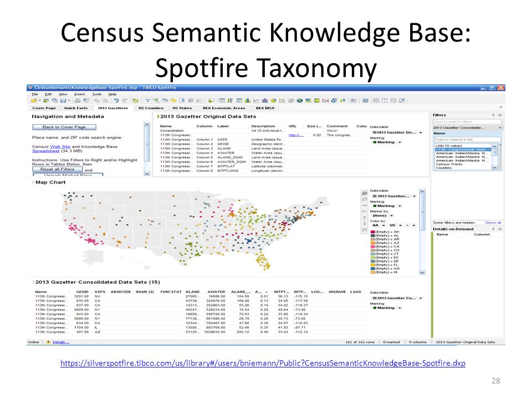Open the Marking dropdown beside the Original Data Sets table
The image size is (532, 399).
(x=387, y=142)
